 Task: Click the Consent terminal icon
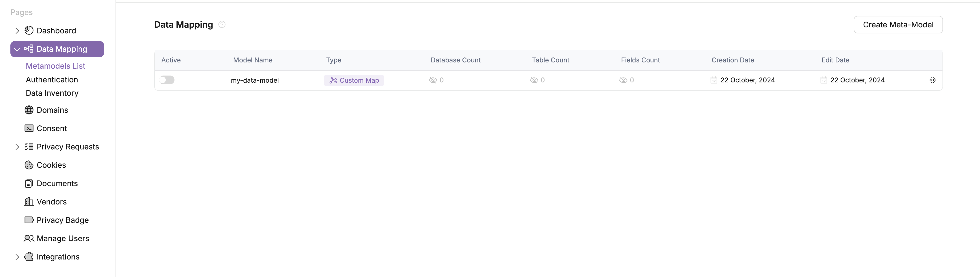pos(29,128)
